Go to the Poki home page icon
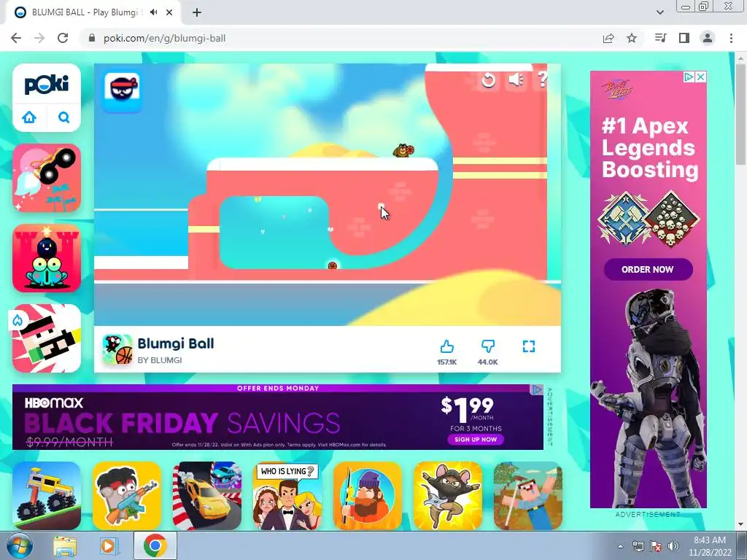This screenshot has height=560, width=747. click(29, 117)
